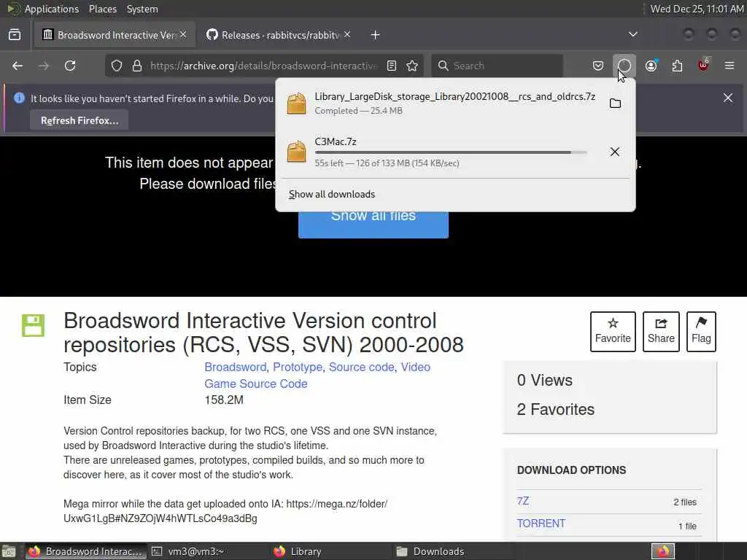Close the rabbitvcs Releases tab
Image resolution: width=747 pixels, height=560 pixels.
coord(347,34)
